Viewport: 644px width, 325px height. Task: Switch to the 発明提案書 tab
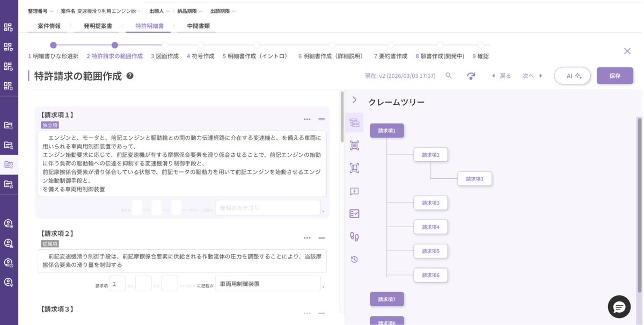[x=98, y=26]
